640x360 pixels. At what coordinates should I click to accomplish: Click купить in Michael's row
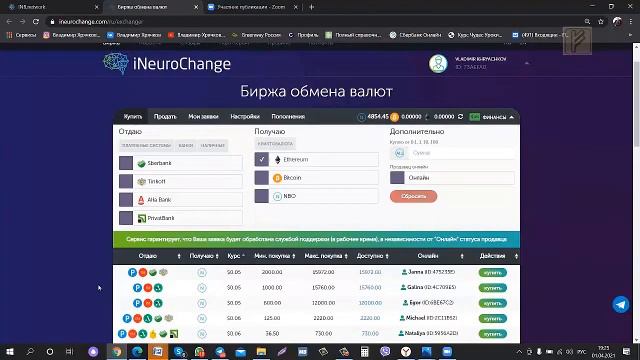tap(493, 318)
